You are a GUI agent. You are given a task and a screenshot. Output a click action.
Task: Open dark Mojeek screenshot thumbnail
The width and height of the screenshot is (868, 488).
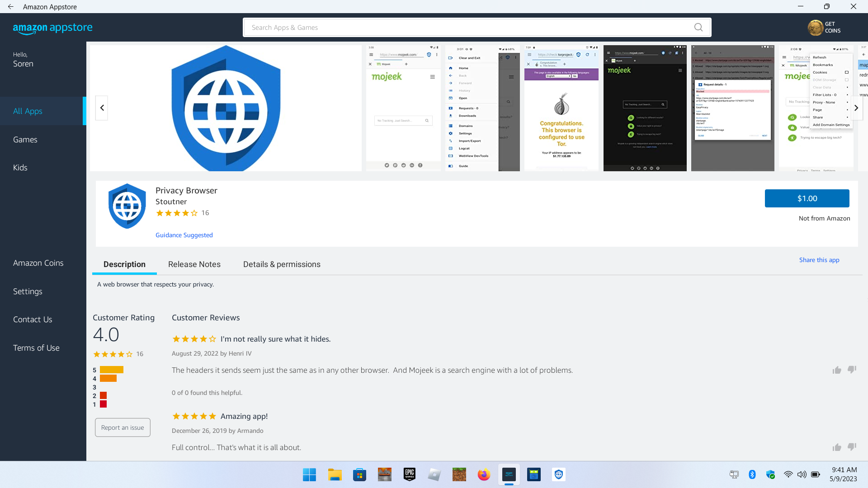coord(645,108)
